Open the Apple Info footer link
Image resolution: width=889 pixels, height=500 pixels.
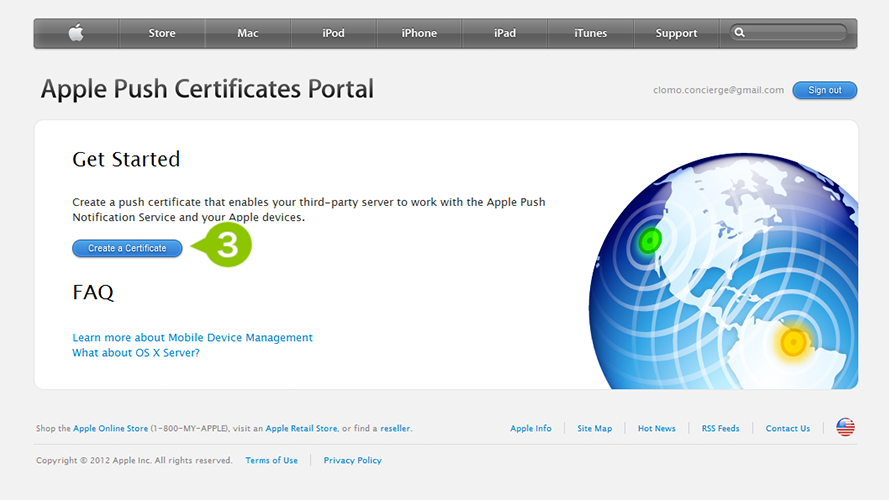click(531, 429)
